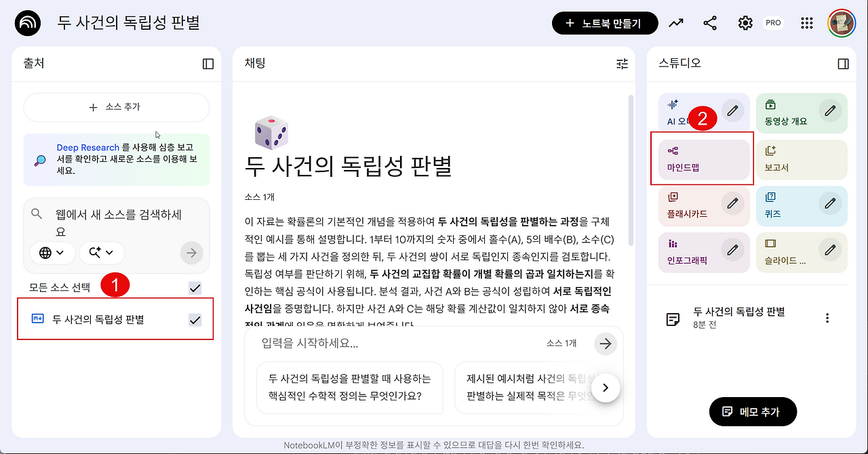Click the share notebook icon

pyautogui.click(x=710, y=23)
